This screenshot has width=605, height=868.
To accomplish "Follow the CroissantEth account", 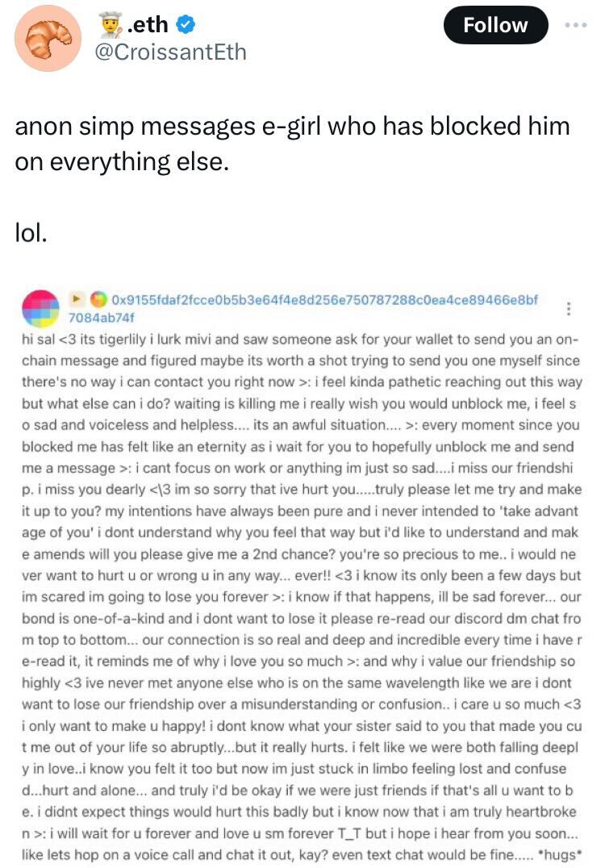I will tap(495, 25).
